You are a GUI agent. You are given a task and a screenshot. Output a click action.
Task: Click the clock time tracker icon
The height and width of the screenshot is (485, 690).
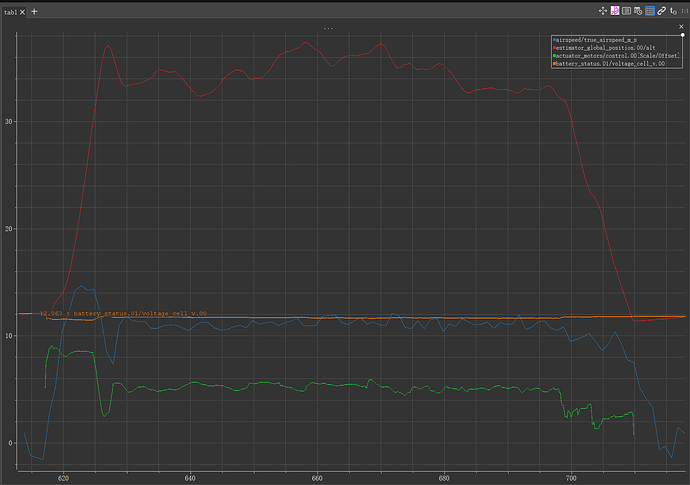click(x=638, y=10)
